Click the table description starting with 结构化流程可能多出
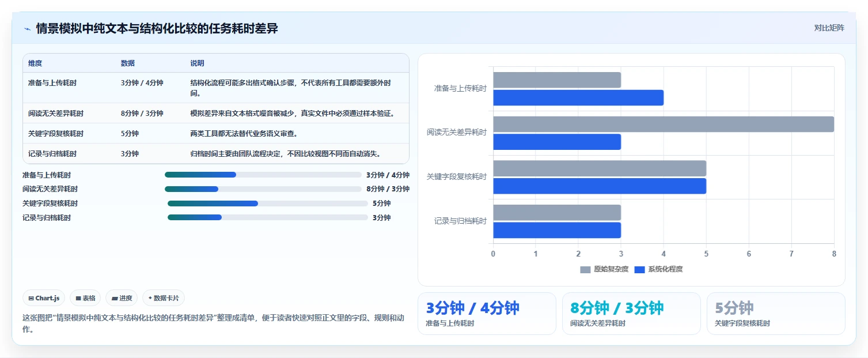The image size is (868, 358). (291, 88)
